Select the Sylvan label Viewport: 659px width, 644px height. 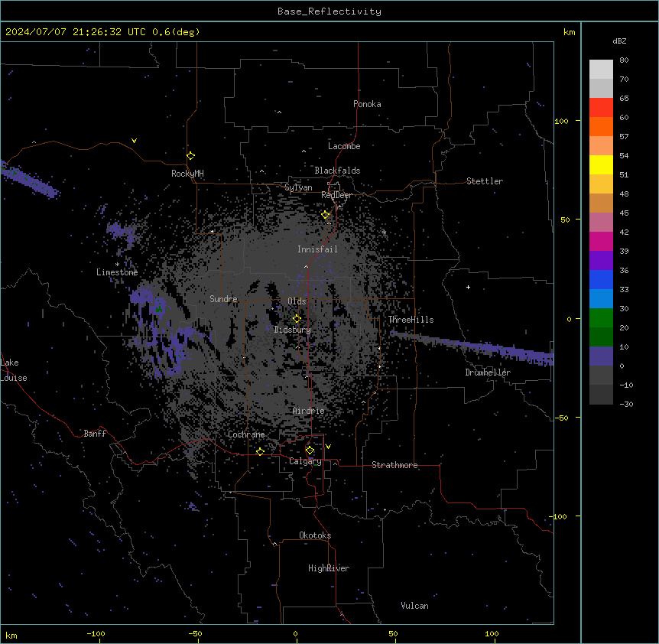(298, 187)
